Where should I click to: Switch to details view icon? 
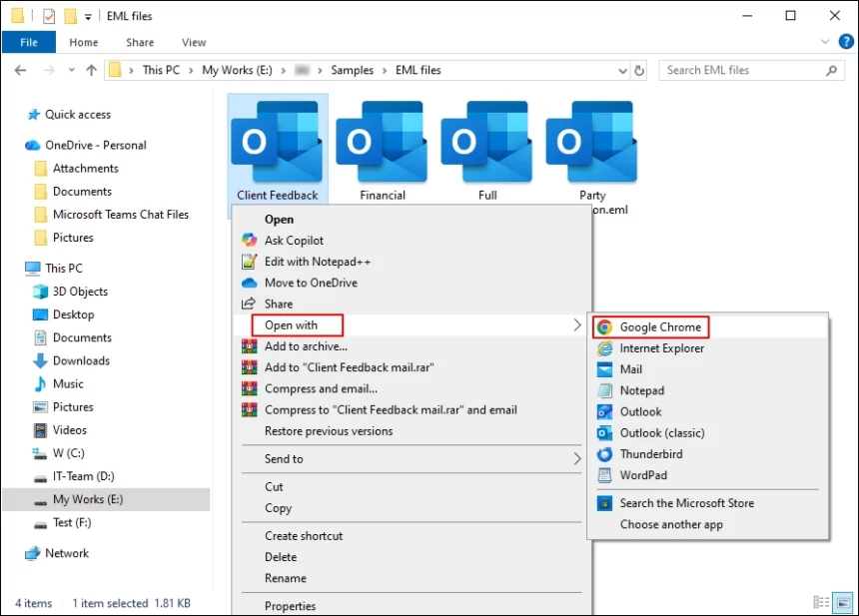tap(821, 602)
